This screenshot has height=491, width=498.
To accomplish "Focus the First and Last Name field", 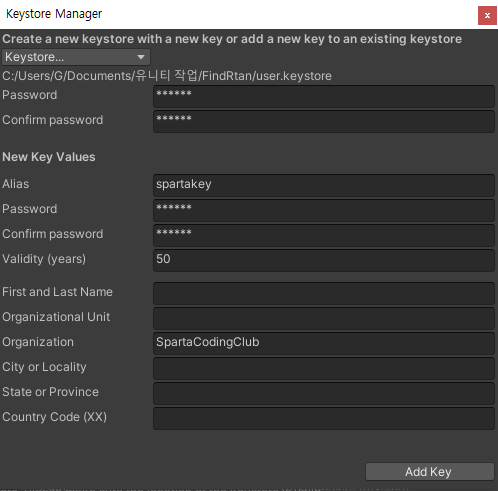I will (324, 293).
